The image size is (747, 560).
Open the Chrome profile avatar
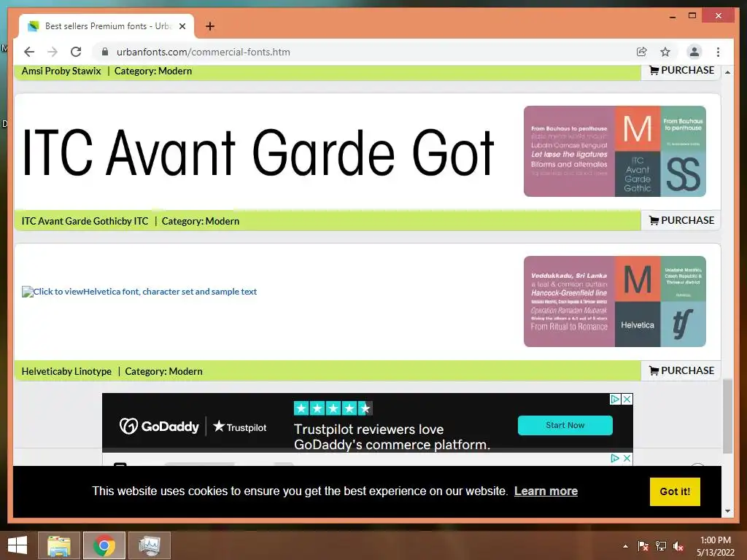click(x=694, y=52)
